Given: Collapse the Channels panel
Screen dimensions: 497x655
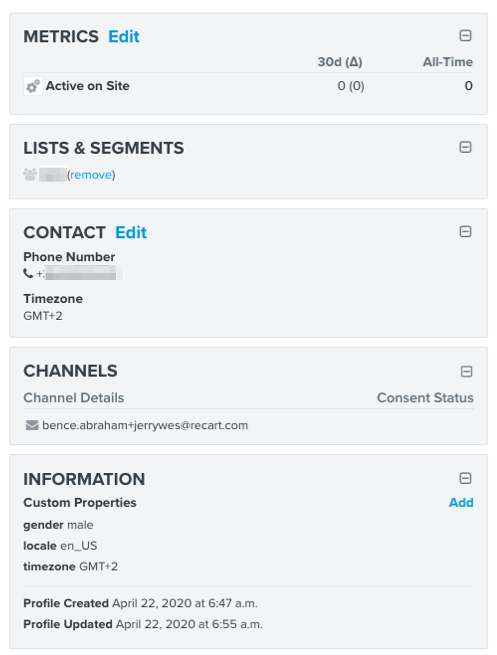Looking at the screenshot, I should [x=466, y=371].
